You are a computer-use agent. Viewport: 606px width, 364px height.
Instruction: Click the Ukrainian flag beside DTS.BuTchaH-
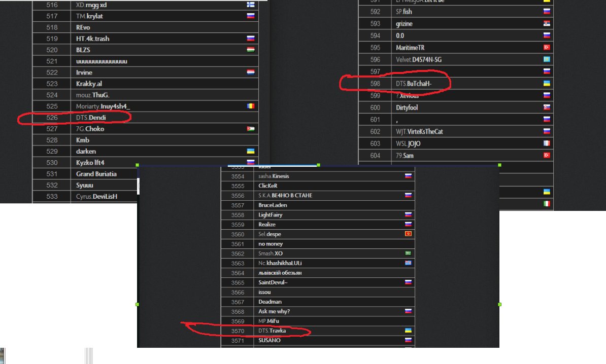(x=547, y=83)
